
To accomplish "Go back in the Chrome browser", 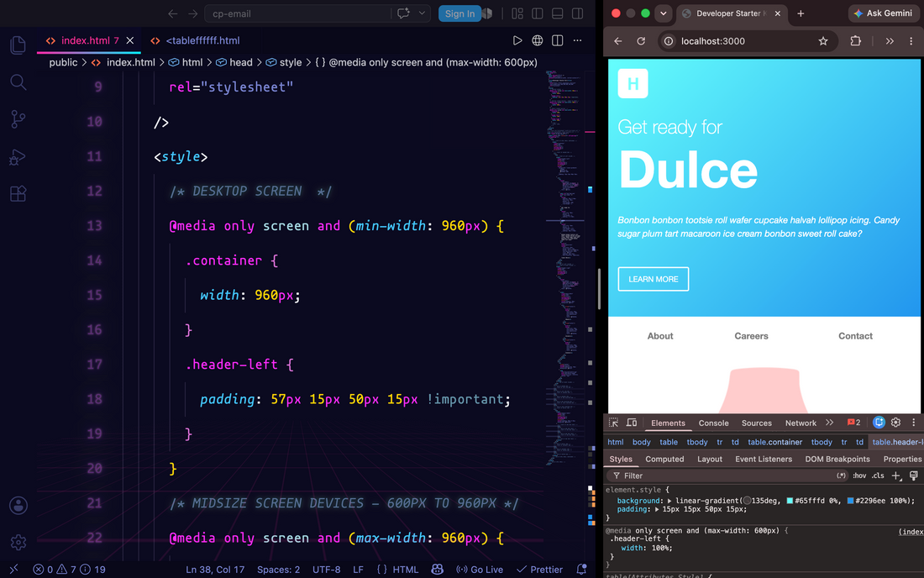I will 618,41.
